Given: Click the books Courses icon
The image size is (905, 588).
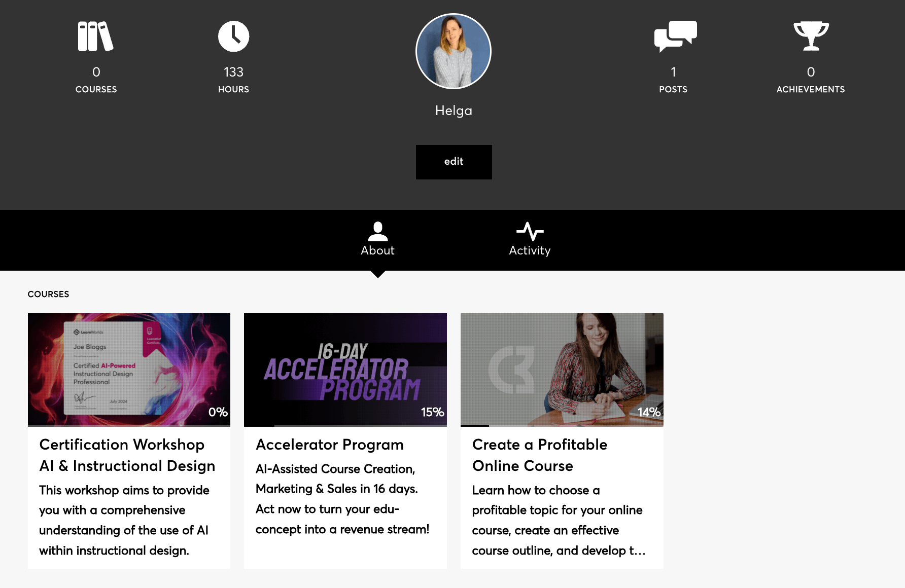Looking at the screenshot, I should (95, 36).
